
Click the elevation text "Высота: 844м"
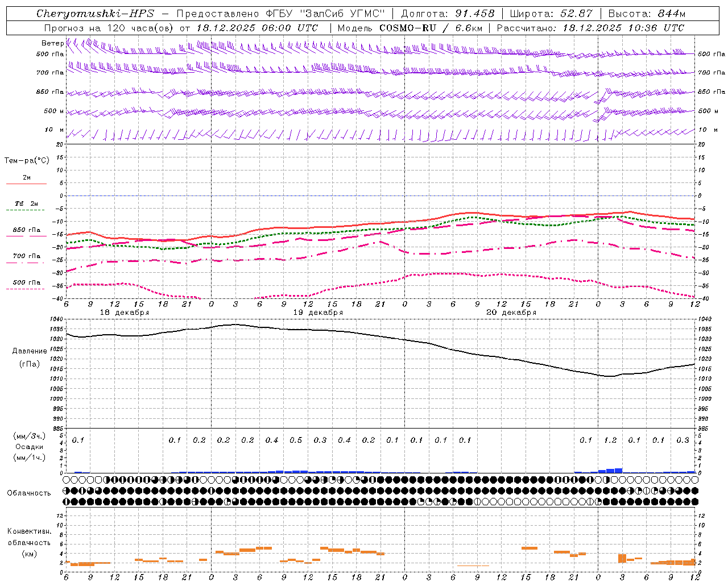tap(647, 14)
